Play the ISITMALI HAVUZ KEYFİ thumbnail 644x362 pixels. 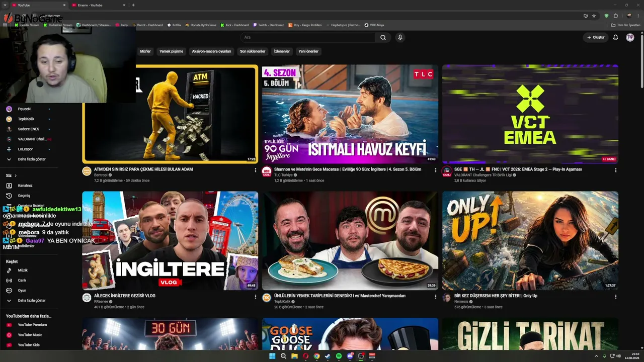click(350, 114)
